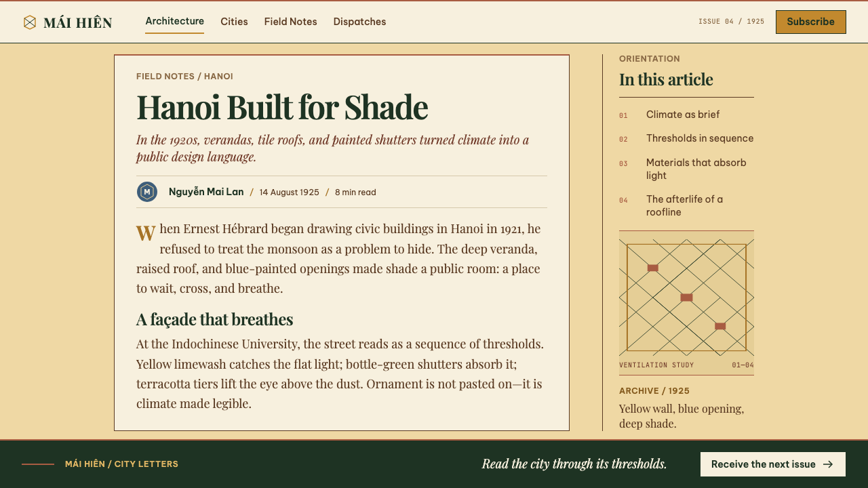Click the Mái Hiên / City Letters footer label
The image size is (868, 488).
tap(121, 464)
